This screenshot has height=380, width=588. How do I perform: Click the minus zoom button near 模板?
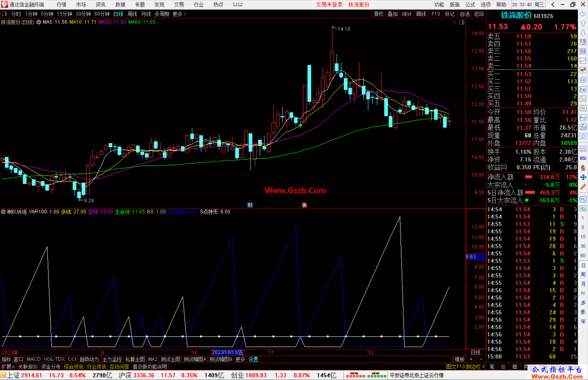pyautogui.click(x=481, y=359)
